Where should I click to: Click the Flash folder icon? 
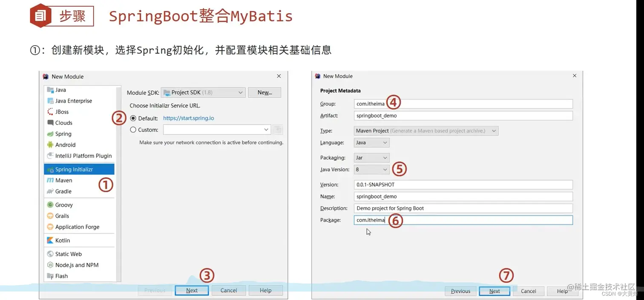click(x=50, y=276)
